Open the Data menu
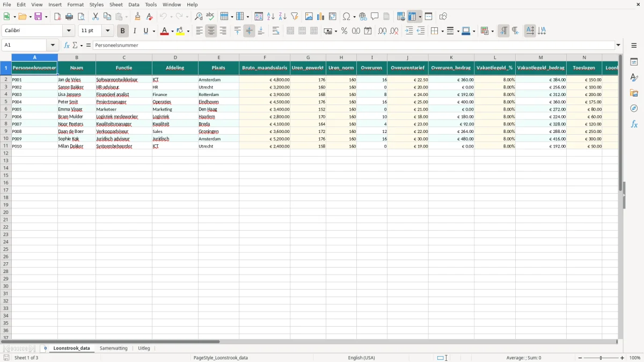 [x=134, y=4]
